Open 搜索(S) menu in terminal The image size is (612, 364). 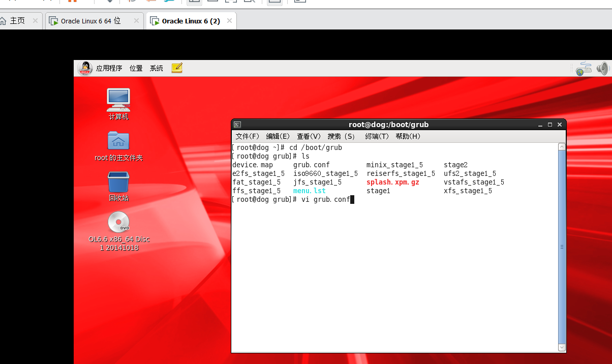pos(342,136)
